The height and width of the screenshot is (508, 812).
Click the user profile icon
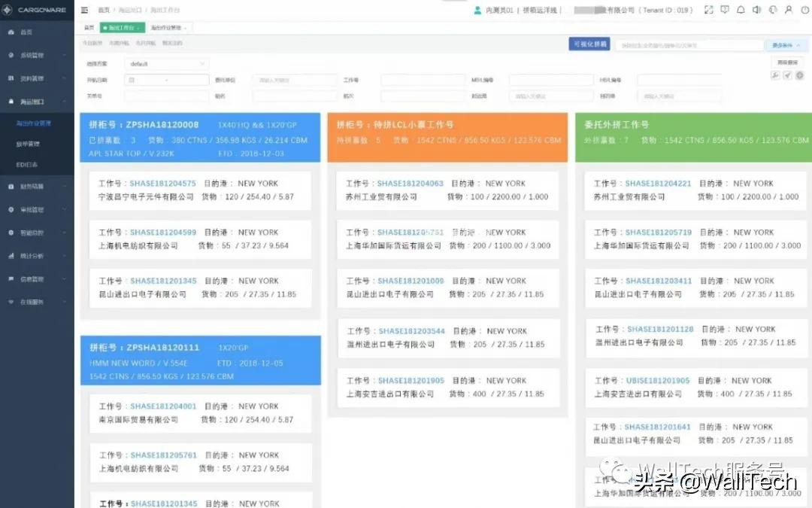click(789, 9)
